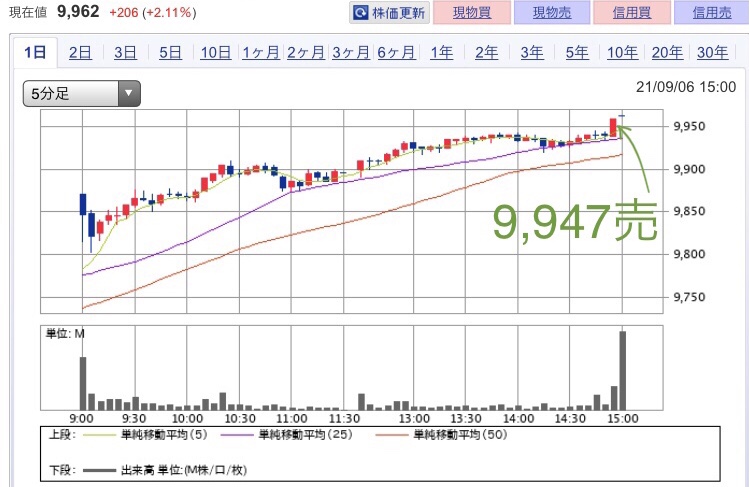Open the 信用買 margin buy link

pos(632,12)
